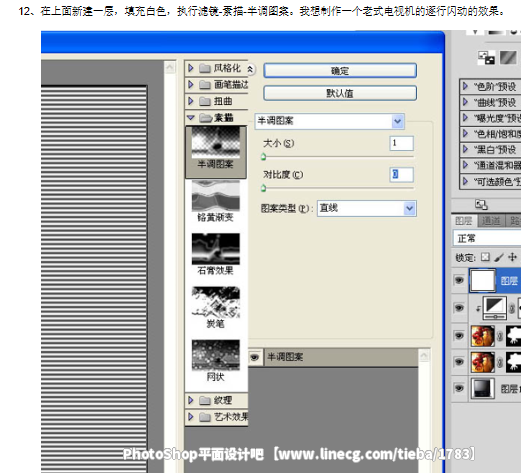Toggle eye of cherry layer above 图层1
Image resolution: width=531 pixels, height=473 pixels.
point(459,362)
